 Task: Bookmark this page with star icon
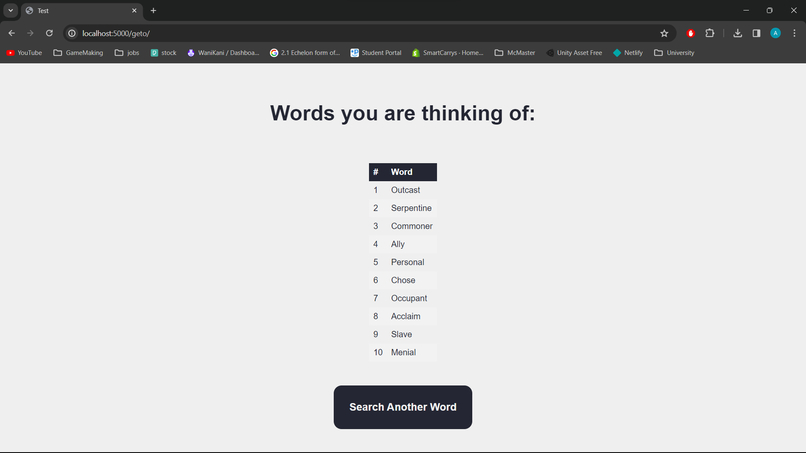(664, 33)
